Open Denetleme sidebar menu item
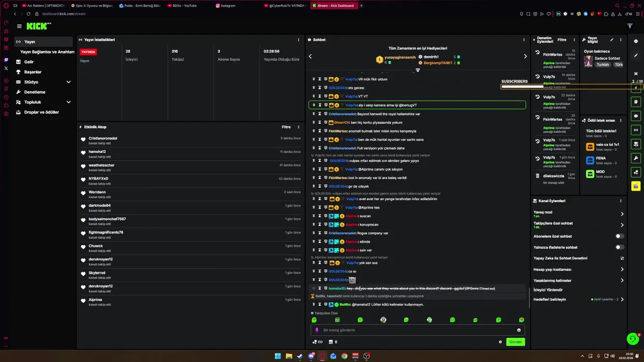This screenshot has width=644, height=362. coord(44,92)
